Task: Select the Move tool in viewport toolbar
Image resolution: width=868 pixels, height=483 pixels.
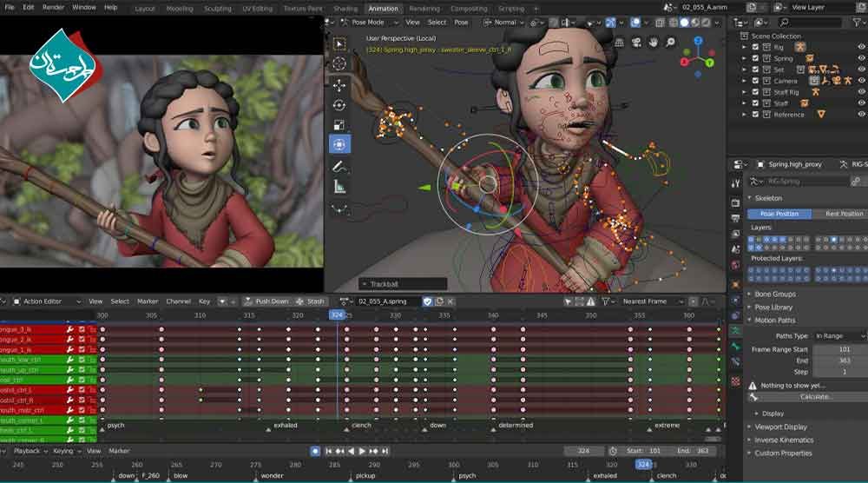Action: pos(339,85)
